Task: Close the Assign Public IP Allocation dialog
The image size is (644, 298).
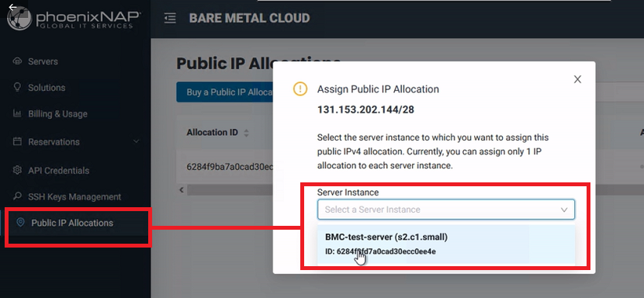Action: click(577, 79)
